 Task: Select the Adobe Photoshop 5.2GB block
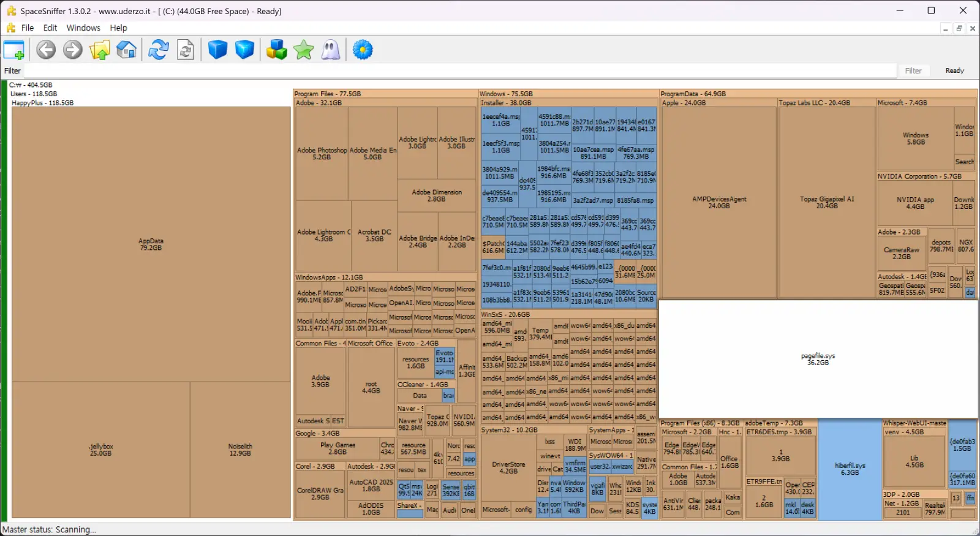(x=322, y=154)
